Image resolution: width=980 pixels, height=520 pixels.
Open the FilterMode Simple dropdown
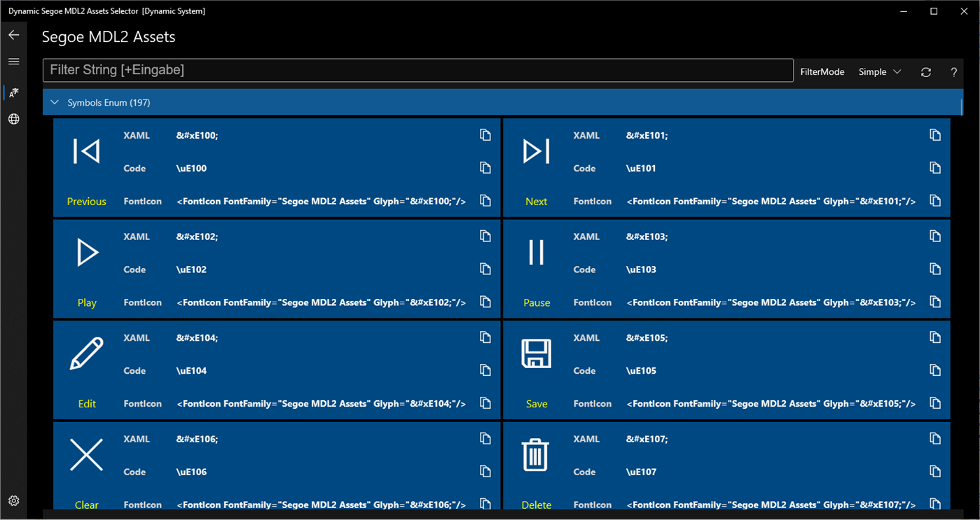[881, 72]
